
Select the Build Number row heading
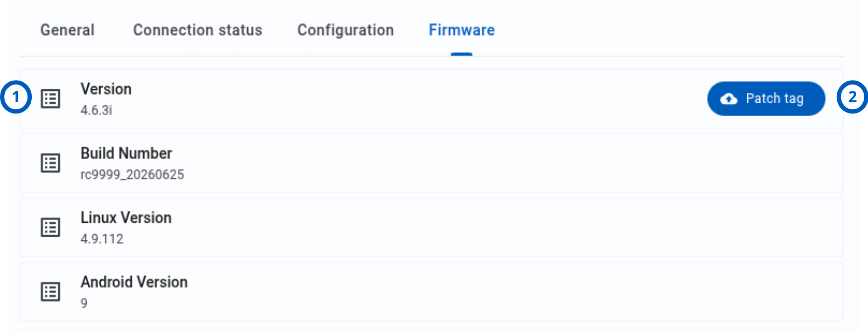pyautogui.click(x=127, y=153)
